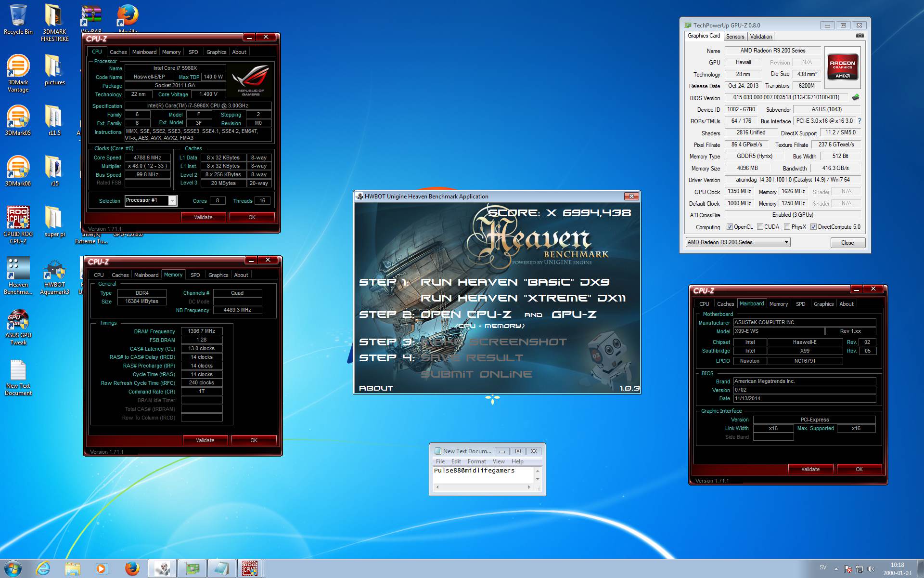Open the Processor #1 selection dropdown
This screenshot has height=578, width=924.
[151, 200]
